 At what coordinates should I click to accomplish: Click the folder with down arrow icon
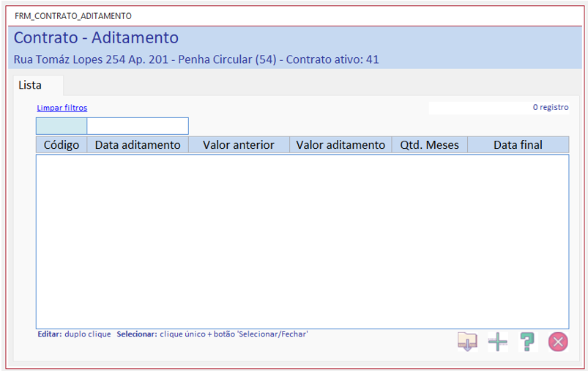click(x=467, y=342)
